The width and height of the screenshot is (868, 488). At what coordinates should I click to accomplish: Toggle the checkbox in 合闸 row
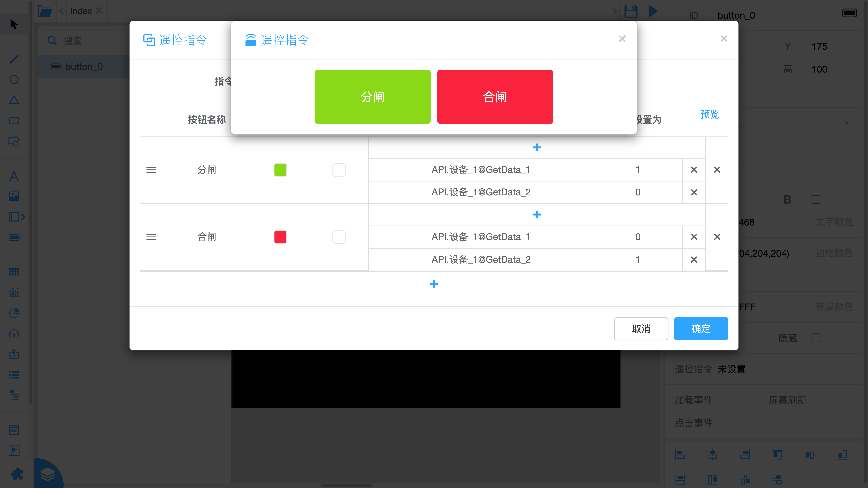(x=339, y=237)
